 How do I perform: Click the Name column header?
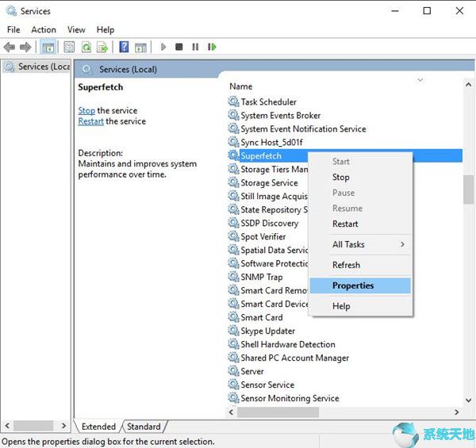coord(240,86)
